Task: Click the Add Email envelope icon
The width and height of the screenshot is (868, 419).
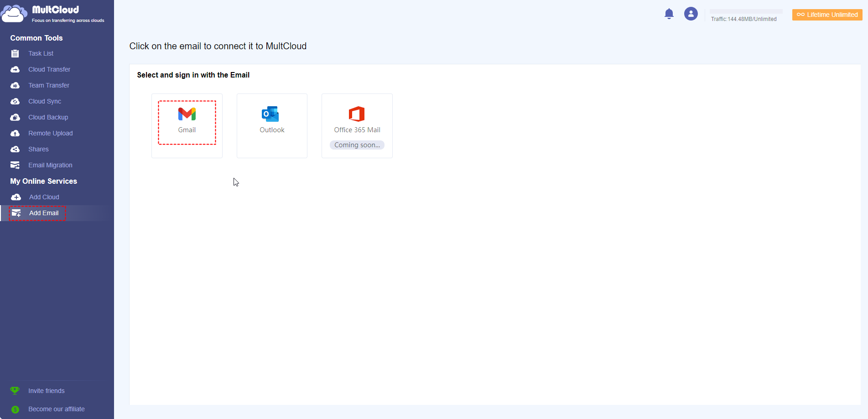Action: point(16,213)
